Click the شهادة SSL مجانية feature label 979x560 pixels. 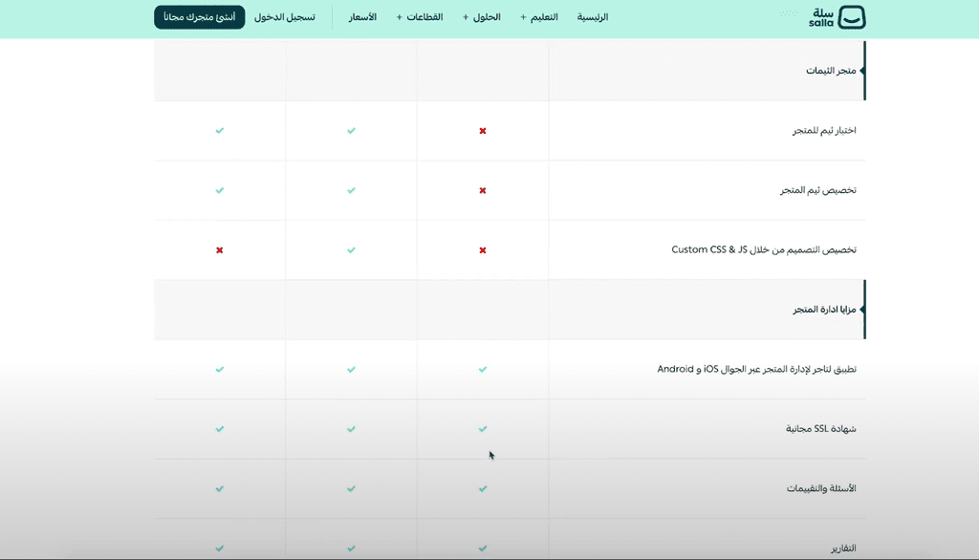(821, 429)
